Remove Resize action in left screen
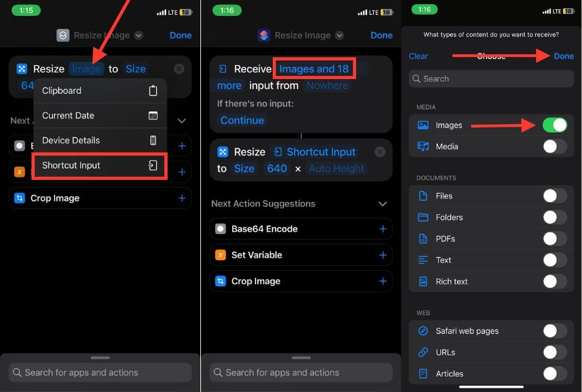The width and height of the screenshot is (582, 392). tap(179, 69)
